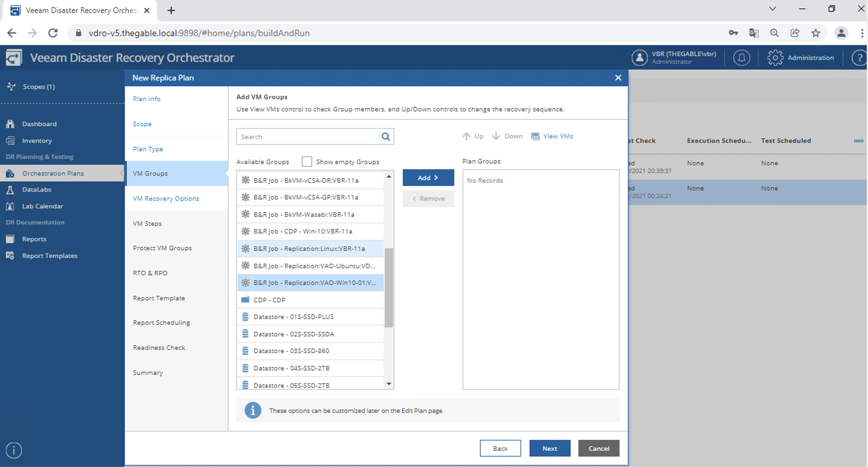Image resolution: width=868 pixels, height=467 pixels.
Task: Open the notifications bell icon
Action: click(x=741, y=58)
